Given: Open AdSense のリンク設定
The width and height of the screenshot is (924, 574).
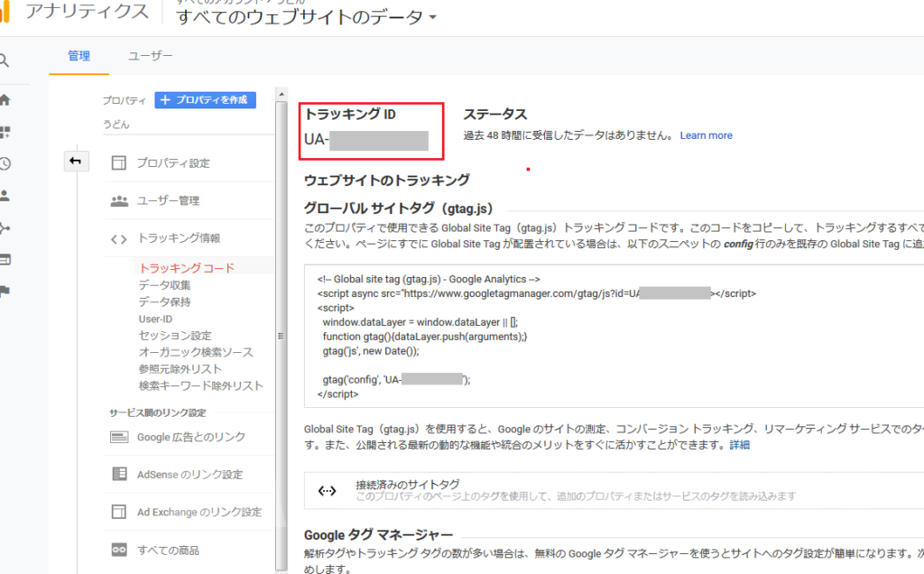Looking at the screenshot, I should click(189, 475).
